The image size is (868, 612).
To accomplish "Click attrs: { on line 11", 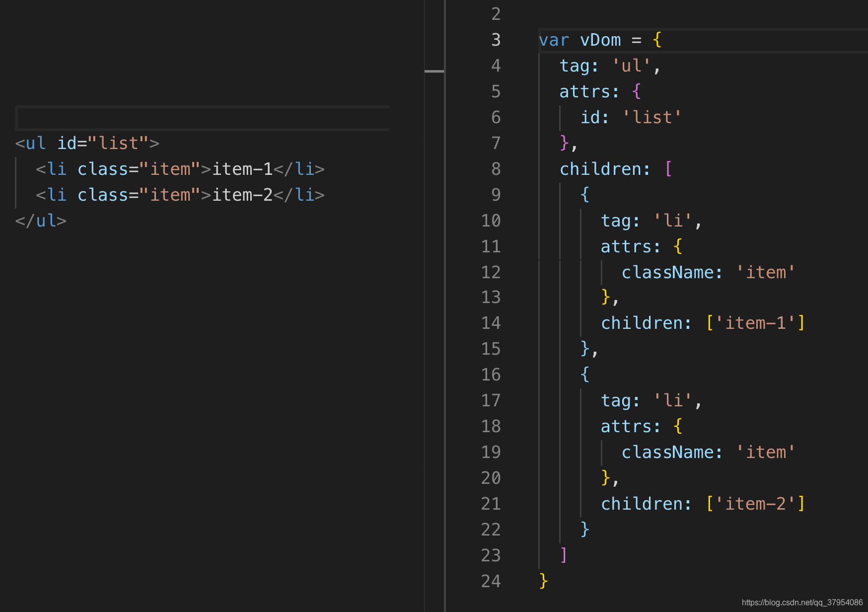I will (642, 246).
